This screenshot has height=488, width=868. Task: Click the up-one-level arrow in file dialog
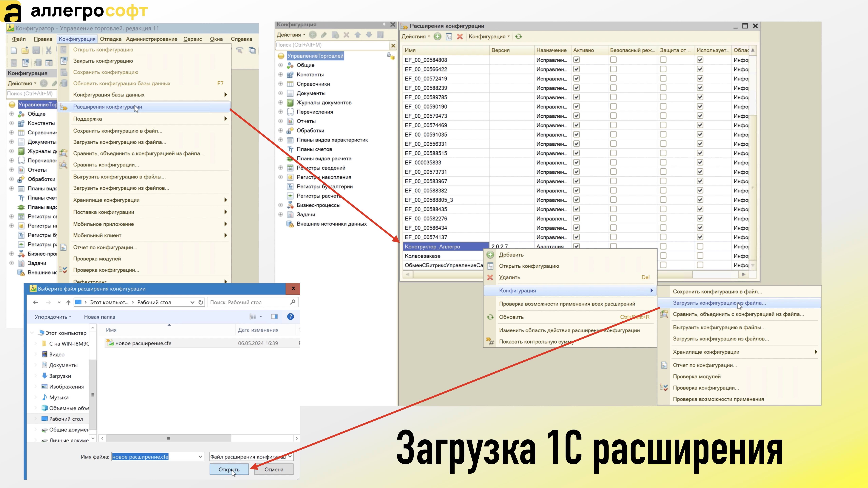[68, 302]
